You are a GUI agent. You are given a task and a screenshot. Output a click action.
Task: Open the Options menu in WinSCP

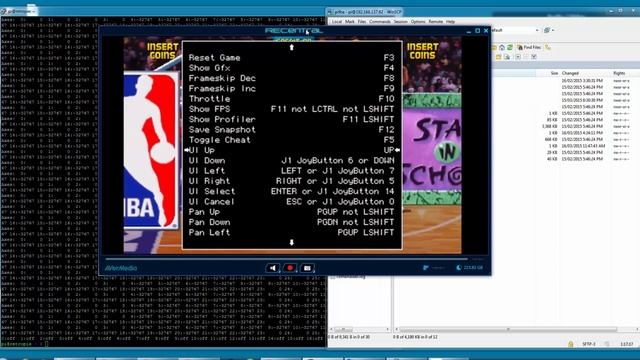tap(418, 22)
